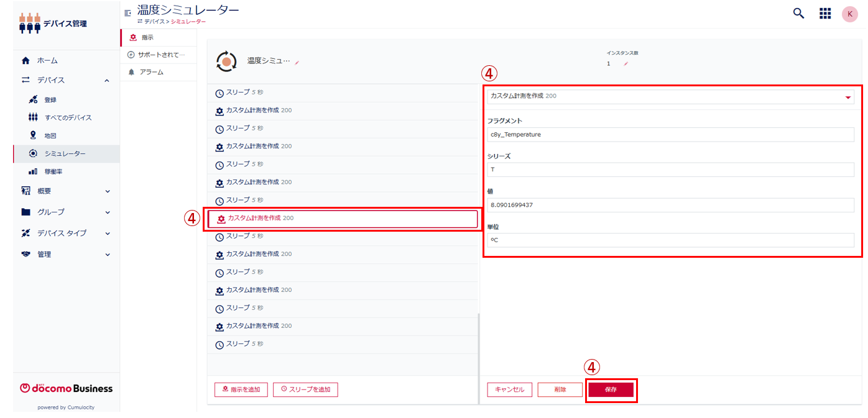This screenshot has height=418, width=868.
Task: Open the application switcher grid icon
Action: tap(825, 14)
